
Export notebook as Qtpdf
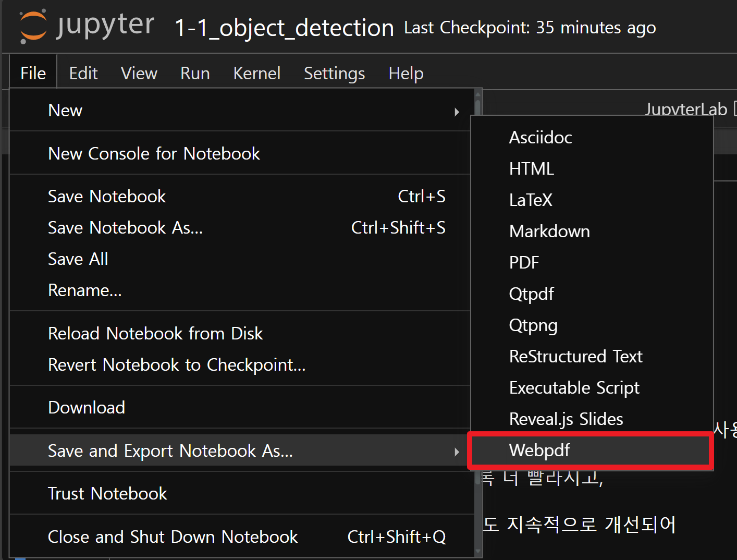pos(592,294)
